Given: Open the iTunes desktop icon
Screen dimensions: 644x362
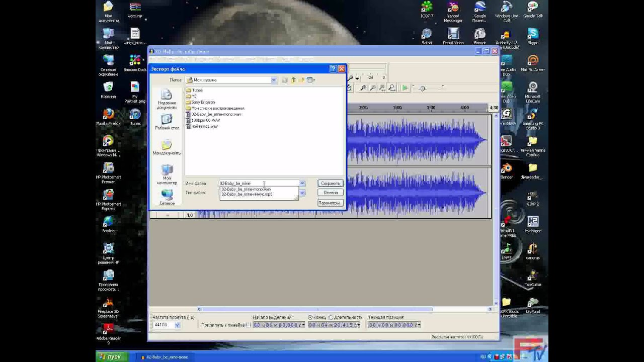Looking at the screenshot, I should click(135, 117).
